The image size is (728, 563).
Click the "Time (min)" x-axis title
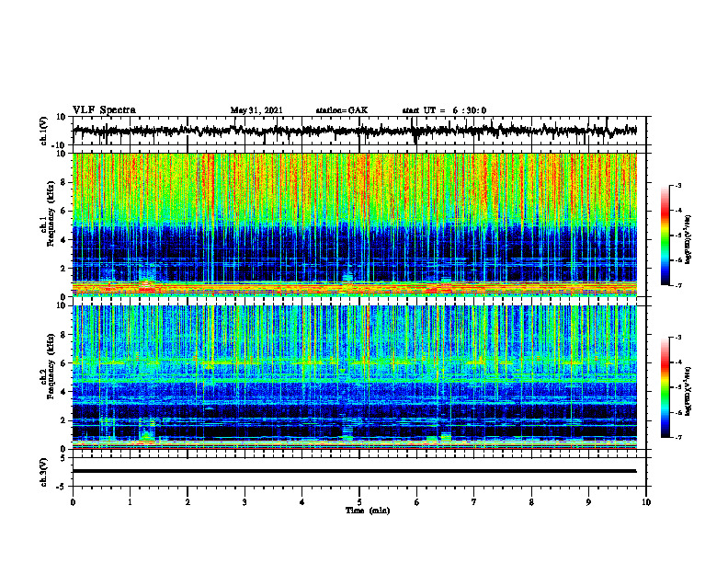point(368,511)
